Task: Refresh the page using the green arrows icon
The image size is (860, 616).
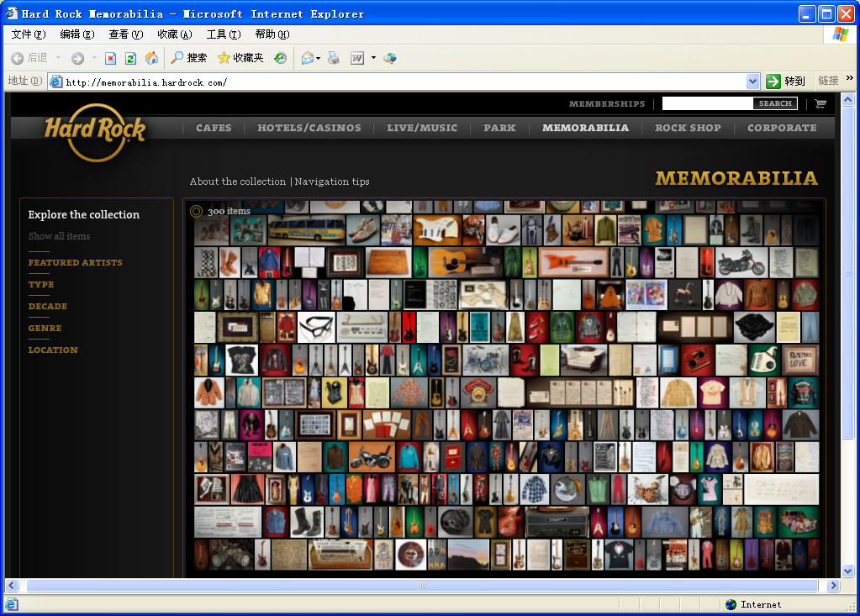Action: (x=130, y=58)
